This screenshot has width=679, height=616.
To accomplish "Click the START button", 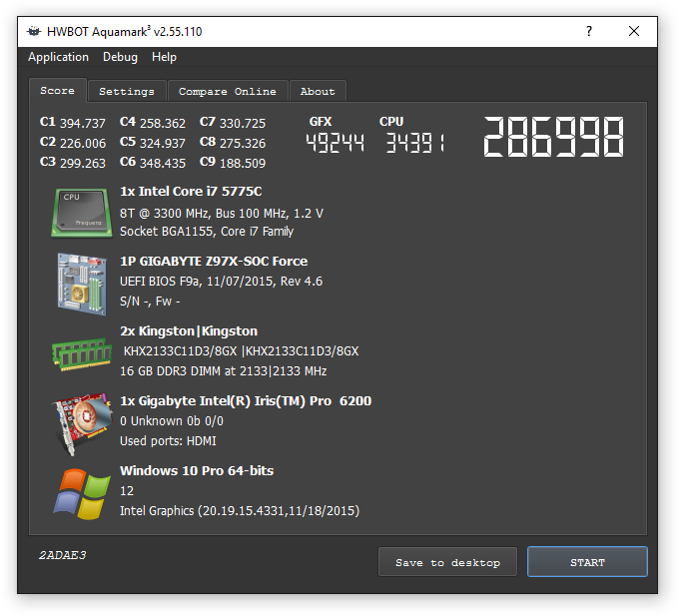I will click(587, 562).
